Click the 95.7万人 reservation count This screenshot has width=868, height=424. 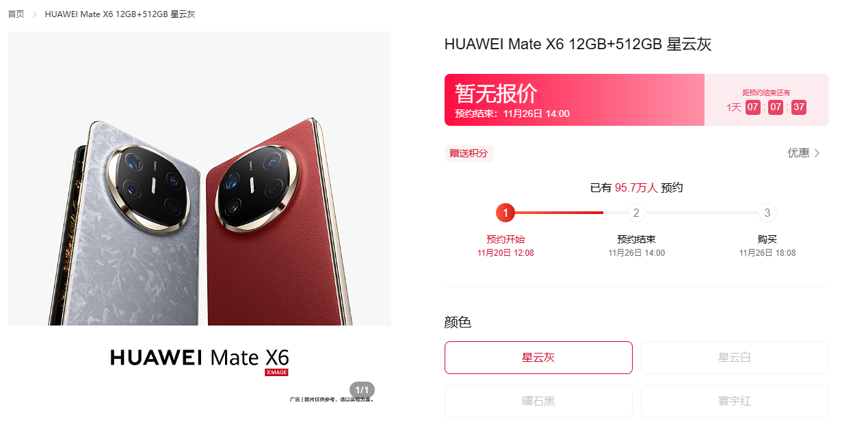point(636,187)
